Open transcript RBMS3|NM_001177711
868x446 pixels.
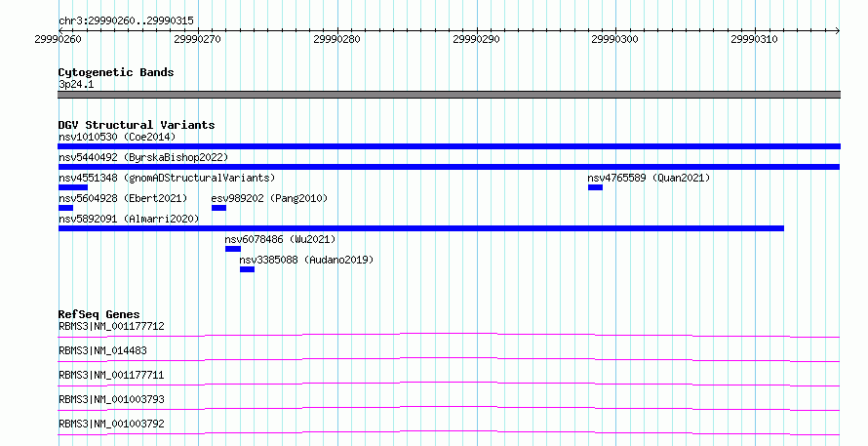click(x=111, y=375)
